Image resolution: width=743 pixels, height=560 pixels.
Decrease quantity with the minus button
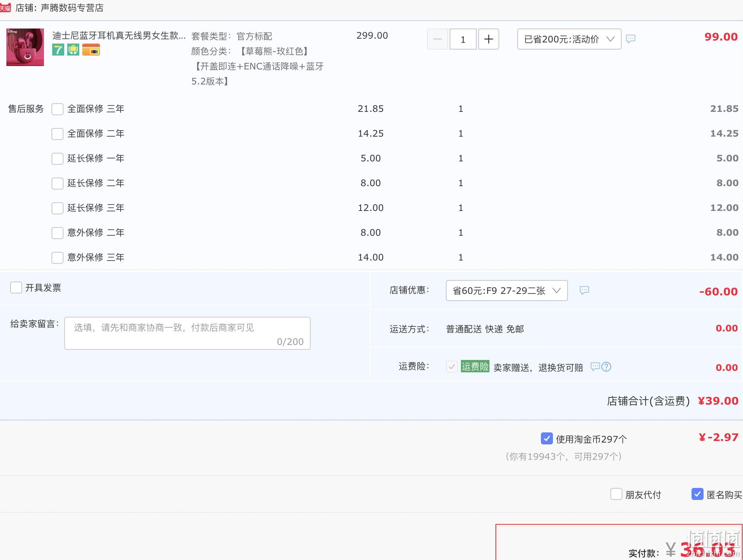(x=438, y=39)
